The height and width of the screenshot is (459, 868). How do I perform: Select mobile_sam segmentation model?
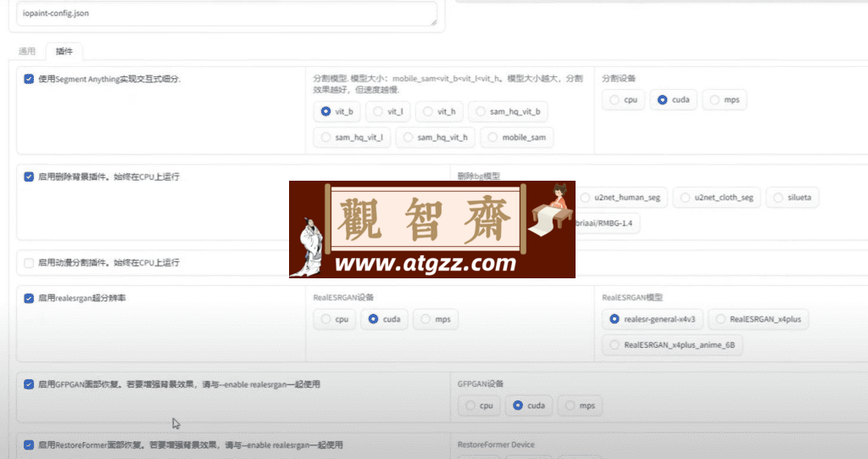pos(516,137)
